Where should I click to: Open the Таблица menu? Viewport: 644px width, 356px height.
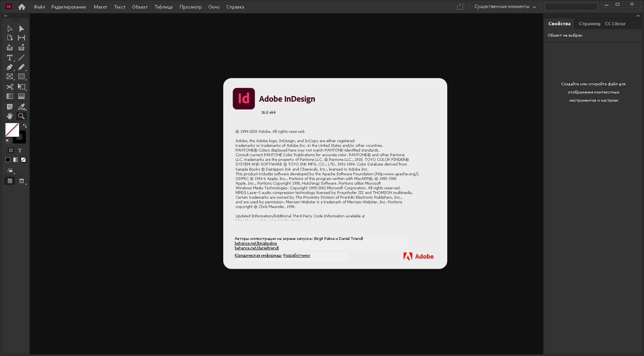click(163, 7)
